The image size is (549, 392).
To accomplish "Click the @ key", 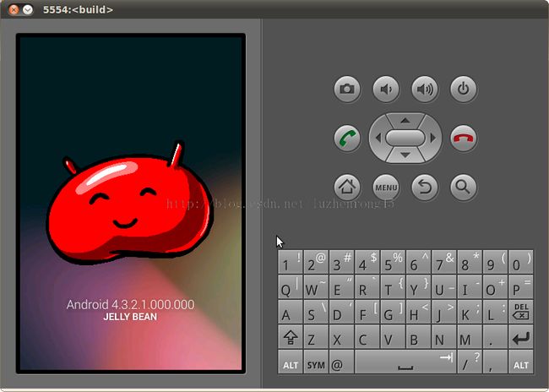I will tap(341, 362).
